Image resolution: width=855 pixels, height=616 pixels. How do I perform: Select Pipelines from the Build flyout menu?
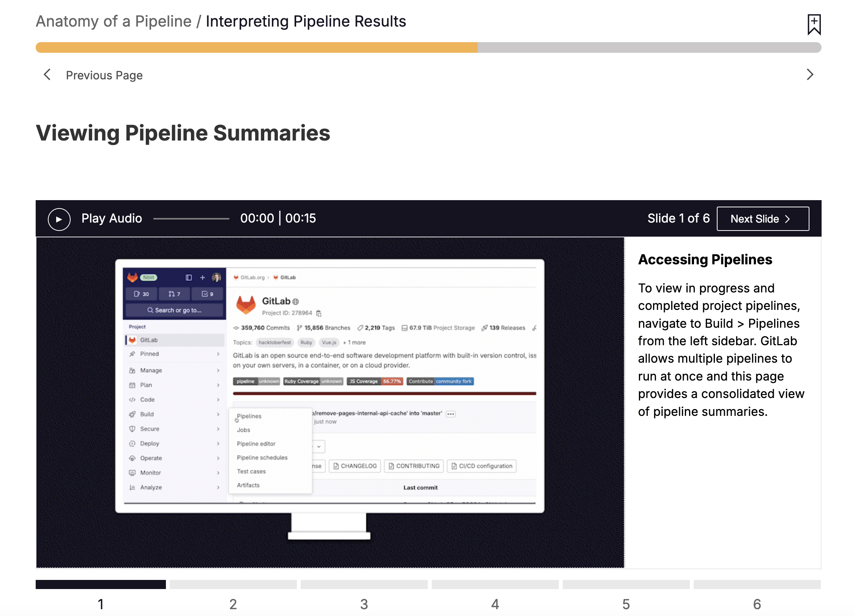pyautogui.click(x=249, y=416)
